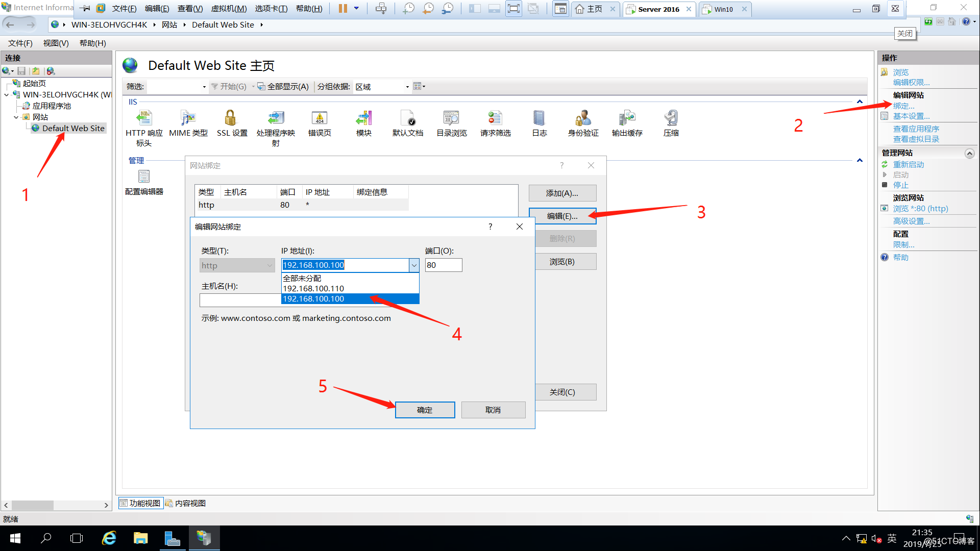The image size is (980, 551).
Task: Open Internet Explorer from taskbar
Action: click(x=109, y=538)
